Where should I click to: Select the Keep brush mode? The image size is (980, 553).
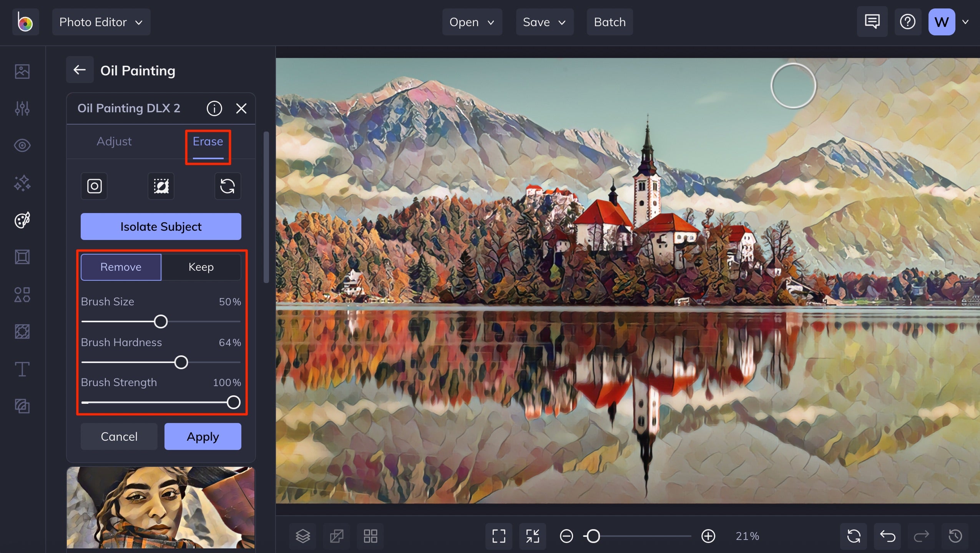point(201,267)
